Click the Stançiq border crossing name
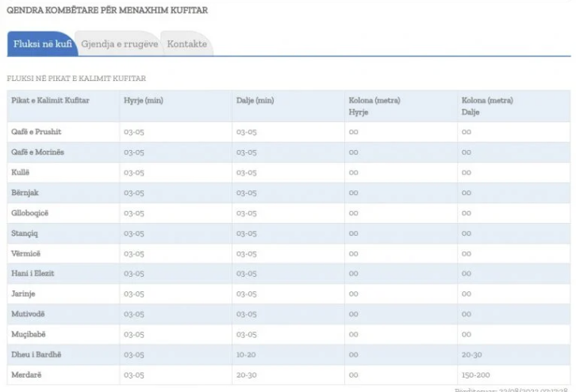Image resolution: width=576 pixels, height=392 pixels. point(25,233)
